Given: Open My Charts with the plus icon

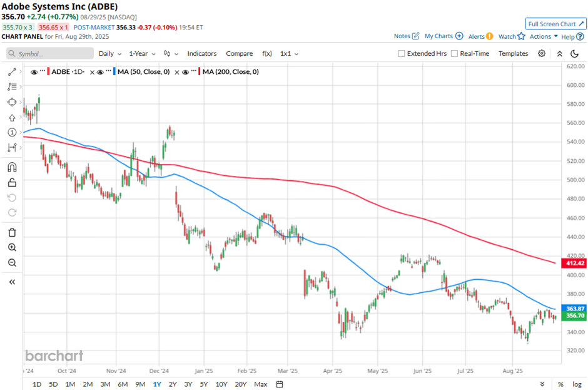Looking at the screenshot, I should [x=459, y=36].
